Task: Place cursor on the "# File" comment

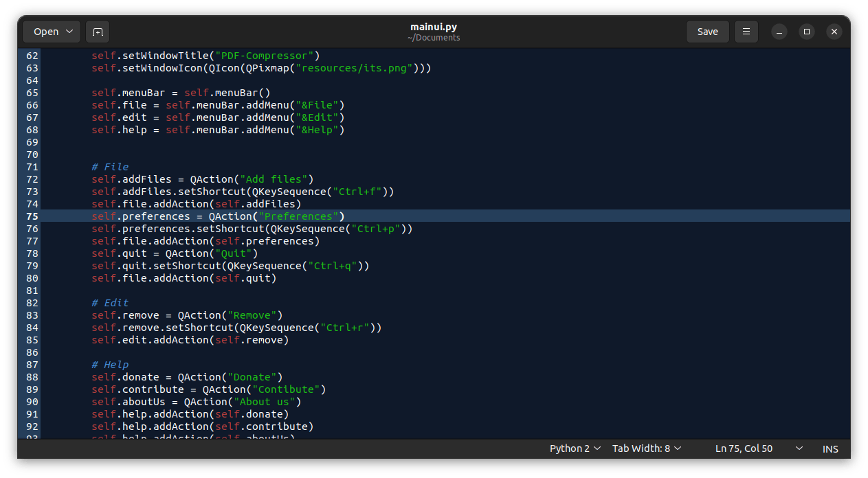Action: coord(110,167)
